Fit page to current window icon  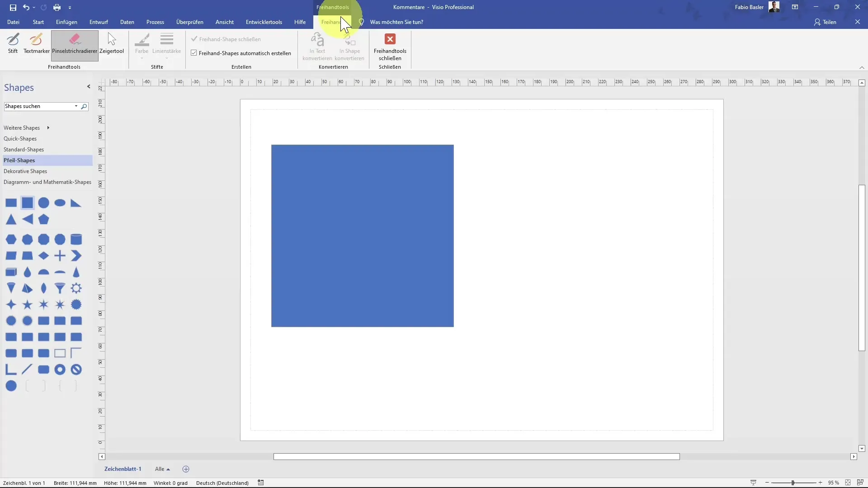pos(848,483)
